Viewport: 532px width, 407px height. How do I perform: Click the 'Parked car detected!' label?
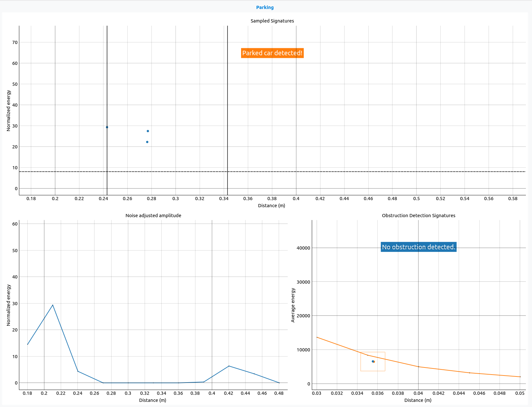pos(272,53)
